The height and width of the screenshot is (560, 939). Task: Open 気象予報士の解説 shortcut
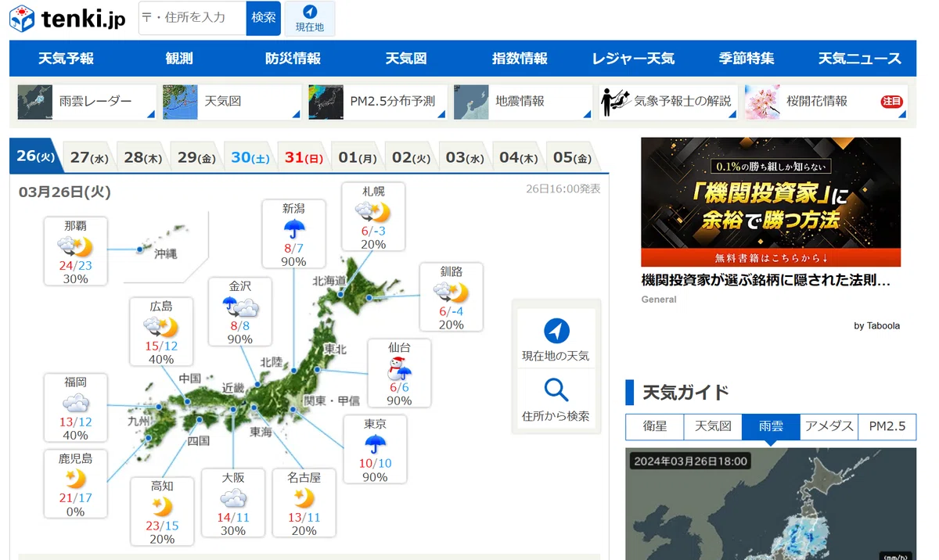point(669,102)
